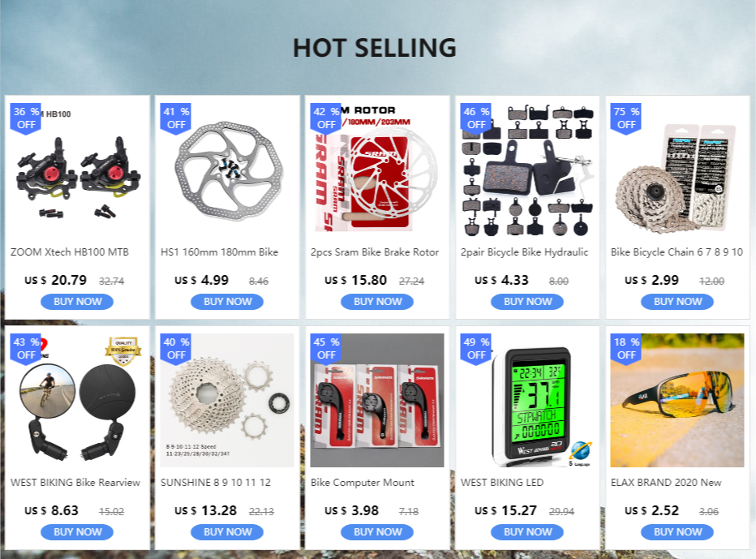Click Buy Now for ZOOM Xtech HB100 brake

pos(77,302)
